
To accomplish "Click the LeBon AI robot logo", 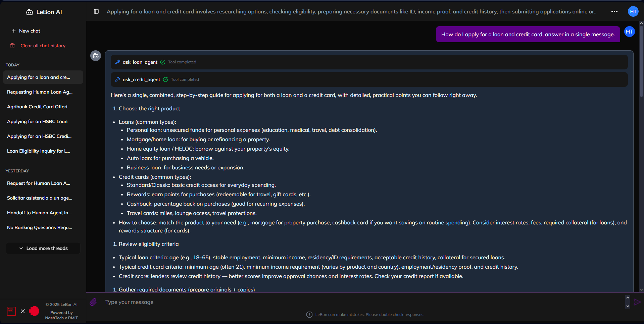I will [x=30, y=12].
